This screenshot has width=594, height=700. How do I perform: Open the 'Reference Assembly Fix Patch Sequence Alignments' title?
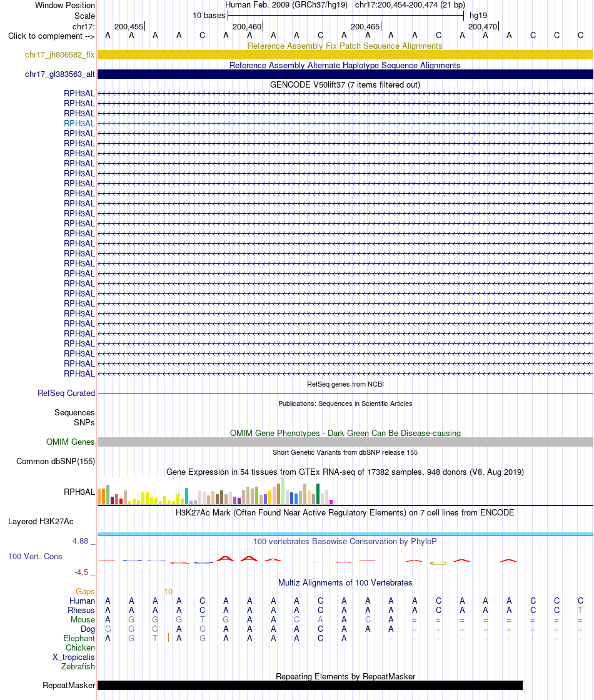(x=345, y=46)
